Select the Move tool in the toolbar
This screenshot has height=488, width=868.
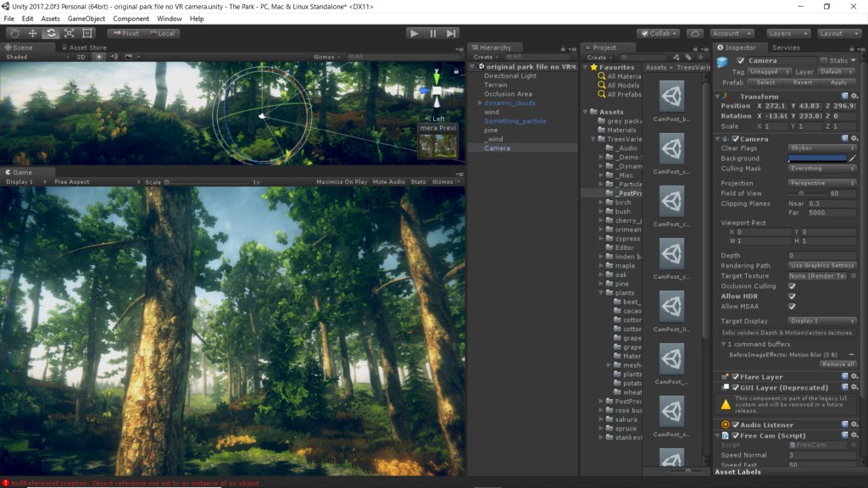tap(32, 33)
